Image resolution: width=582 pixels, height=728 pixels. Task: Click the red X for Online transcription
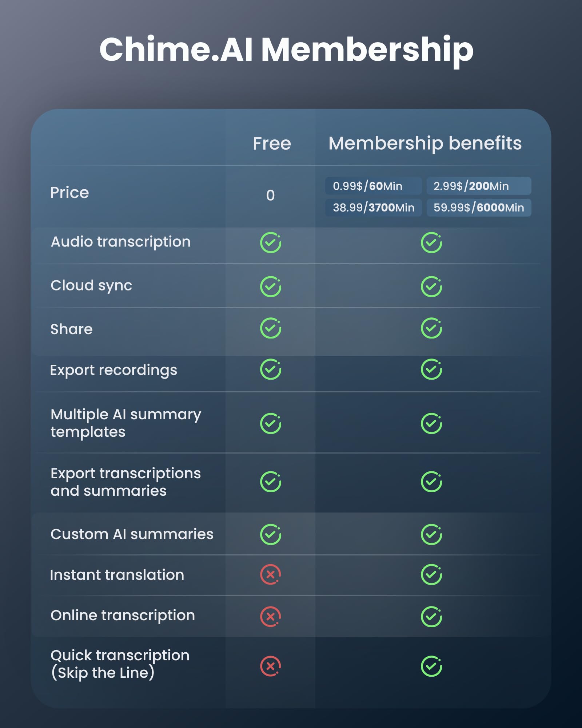tap(271, 617)
